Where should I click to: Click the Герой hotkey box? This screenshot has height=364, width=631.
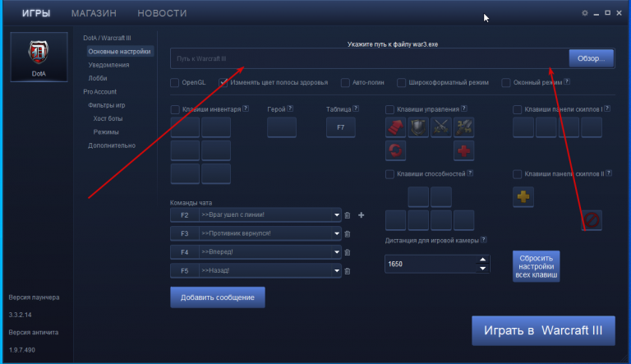(282, 127)
